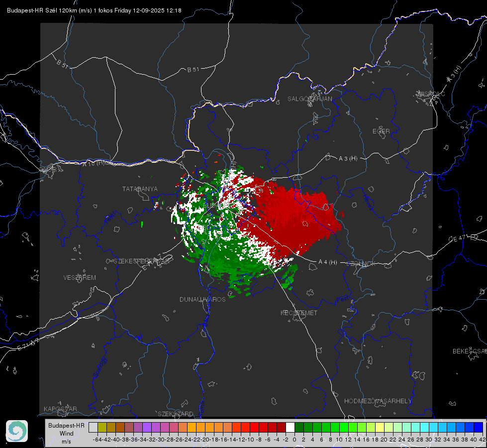The image size is (487, 448).
Task: Click the teal swirl weather service logo
Action: 17,431
